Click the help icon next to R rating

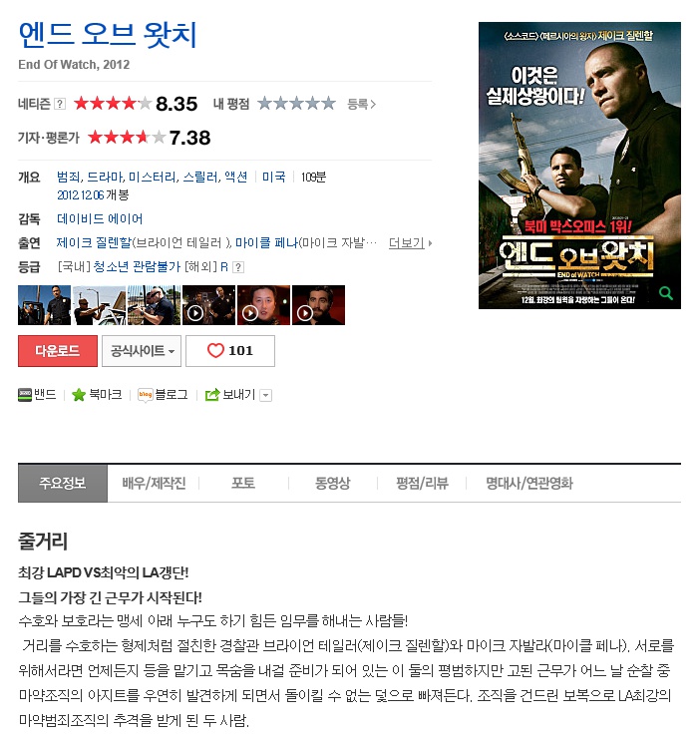pos(238,267)
